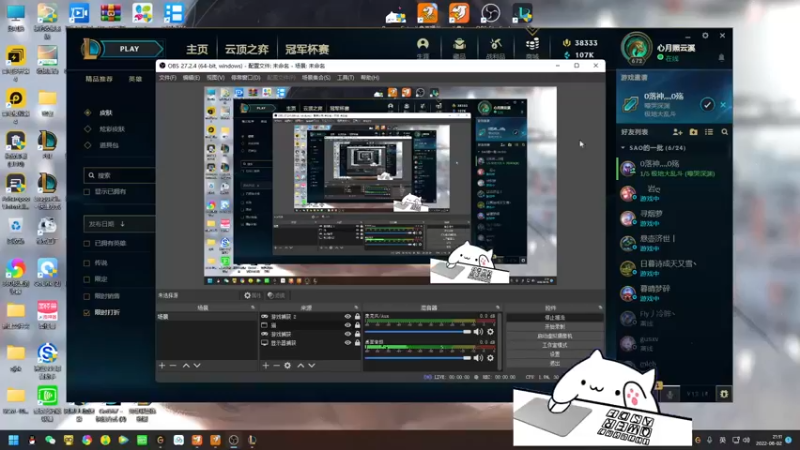The image size is (800, 450).
Task: Click the League PLAY button
Action: click(x=131, y=49)
